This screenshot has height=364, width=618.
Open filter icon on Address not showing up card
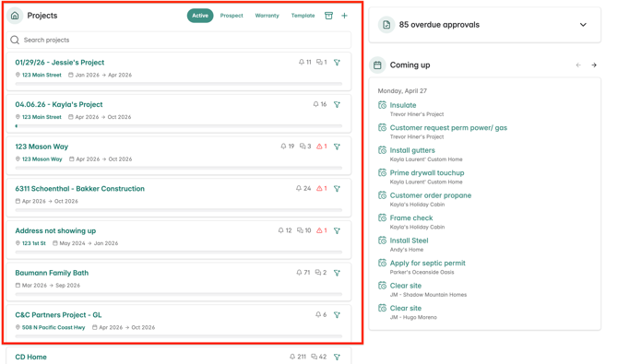click(x=337, y=231)
